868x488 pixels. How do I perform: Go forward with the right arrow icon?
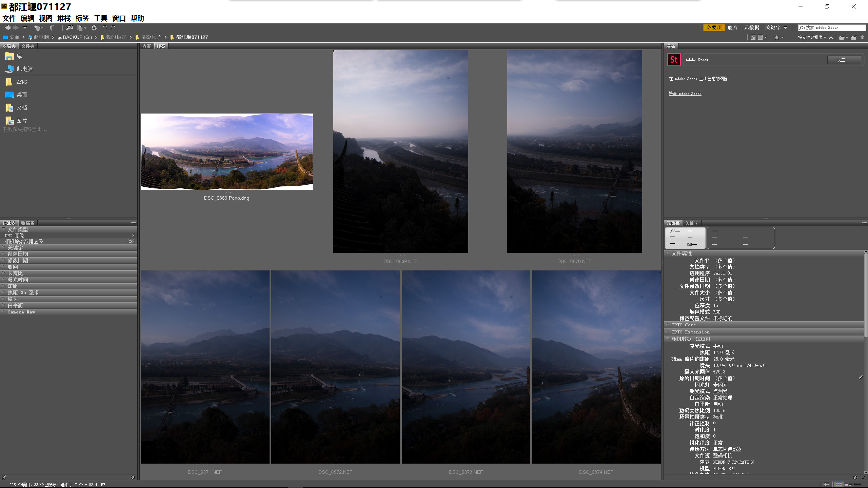click(x=16, y=28)
